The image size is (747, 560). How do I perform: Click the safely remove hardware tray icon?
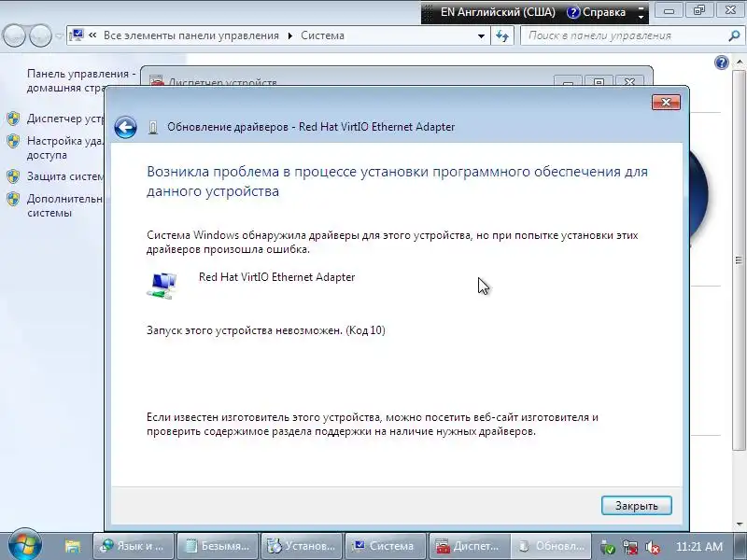point(608,547)
